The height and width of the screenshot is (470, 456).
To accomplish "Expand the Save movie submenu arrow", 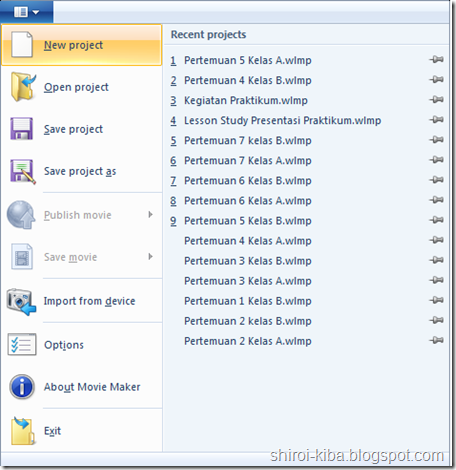I will click(x=151, y=257).
